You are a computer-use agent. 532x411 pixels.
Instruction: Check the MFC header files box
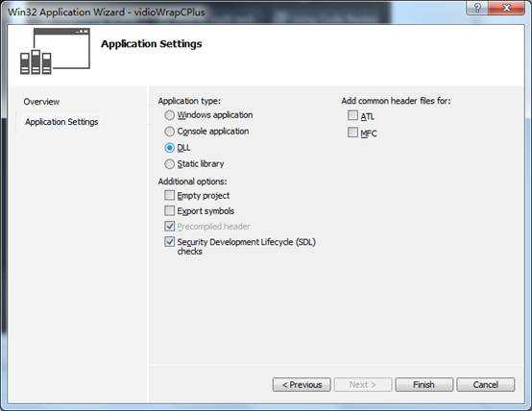(x=352, y=132)
